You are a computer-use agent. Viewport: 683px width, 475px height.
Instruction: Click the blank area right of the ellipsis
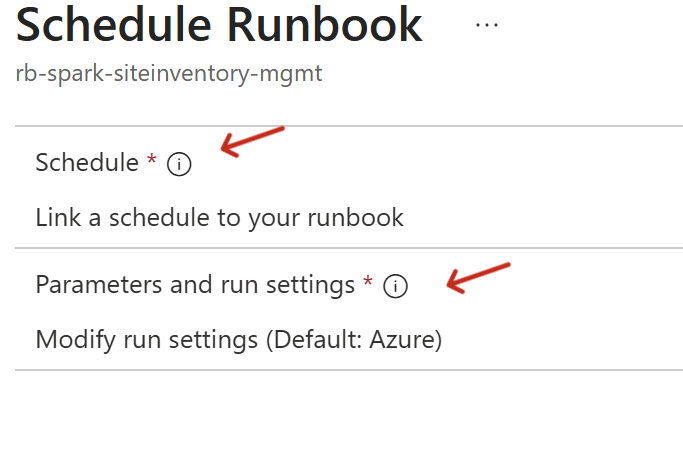click(x=590, y=26)
